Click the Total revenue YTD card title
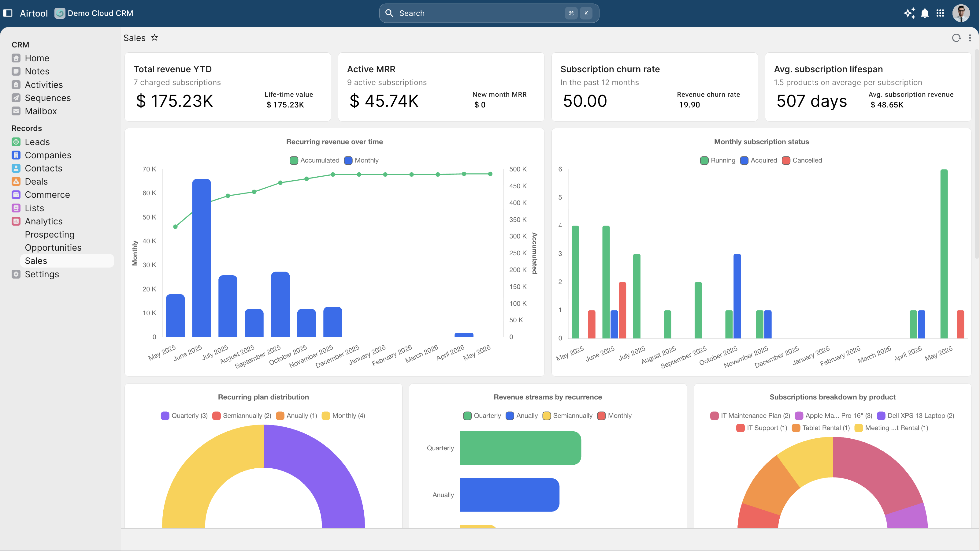Image resolution: width=980 pixels, height=551 pixels. 173,69
